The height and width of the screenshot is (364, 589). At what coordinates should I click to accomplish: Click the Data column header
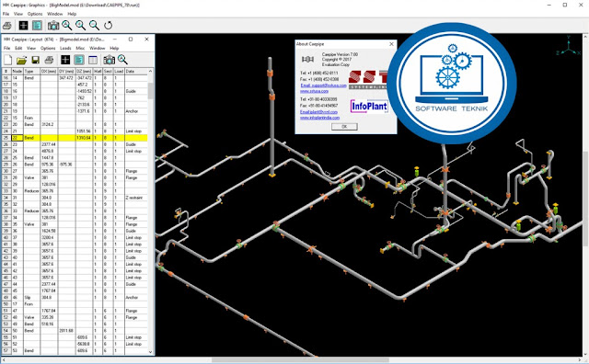136,72
